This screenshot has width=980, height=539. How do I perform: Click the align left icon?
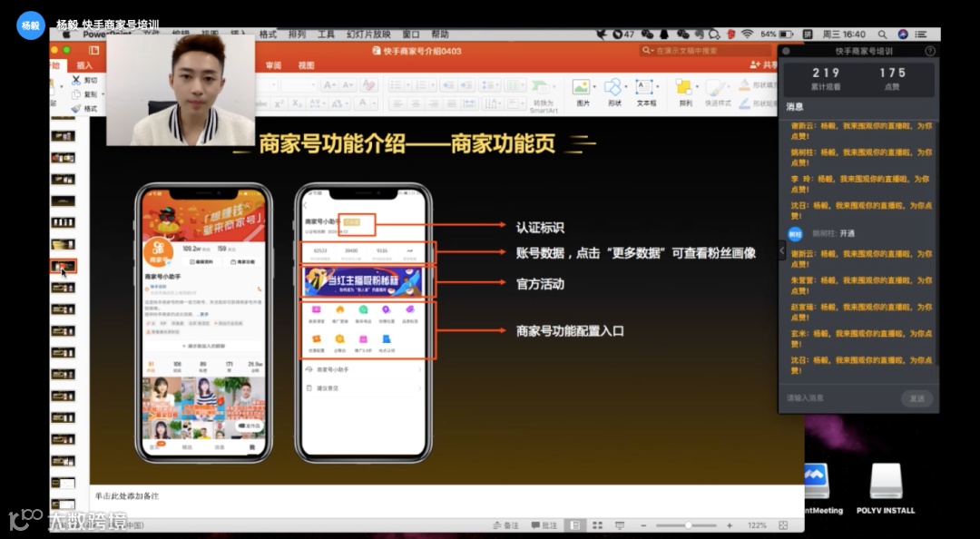[397, 103]
